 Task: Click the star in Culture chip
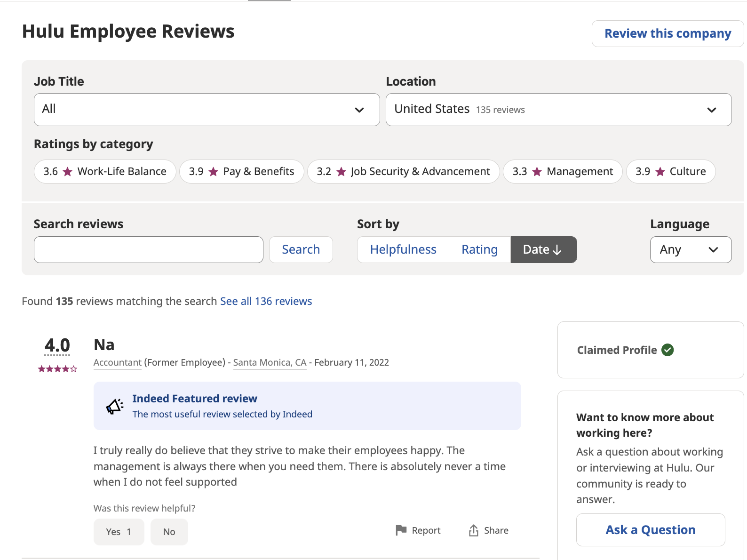coord(660,172)
